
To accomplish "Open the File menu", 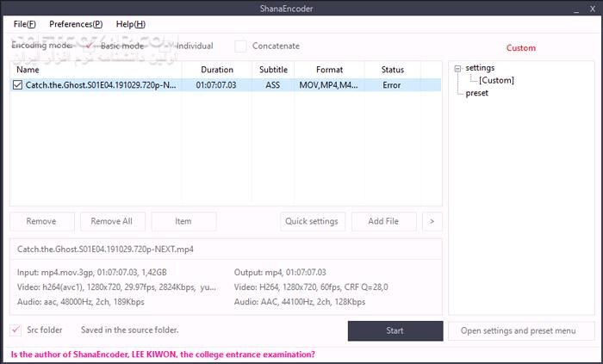I will pyautogui.click(x=24, y=24).
